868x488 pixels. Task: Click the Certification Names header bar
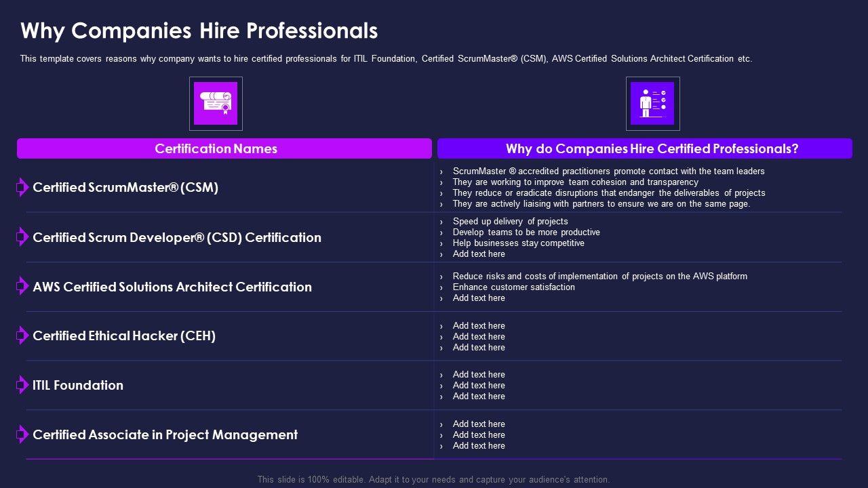(x=224, y=148)
